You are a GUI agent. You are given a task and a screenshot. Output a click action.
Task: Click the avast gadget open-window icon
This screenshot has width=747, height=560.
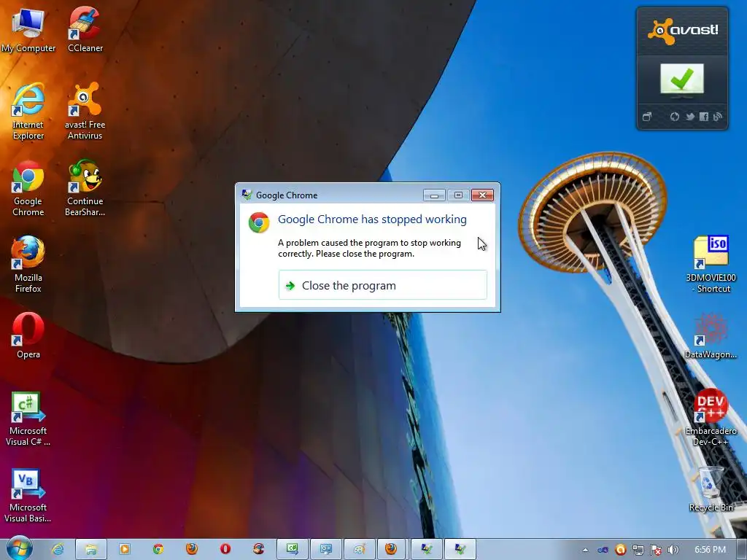[x=647, y=117]
